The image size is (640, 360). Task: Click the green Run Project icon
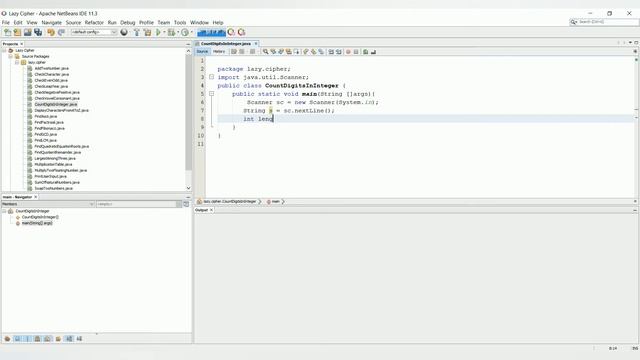point(158,32)
